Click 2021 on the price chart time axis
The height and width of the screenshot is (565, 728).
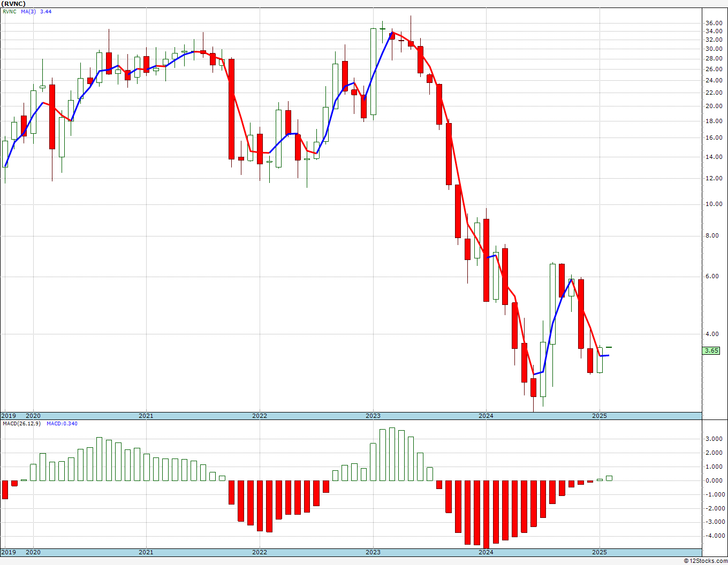point(146,416)
